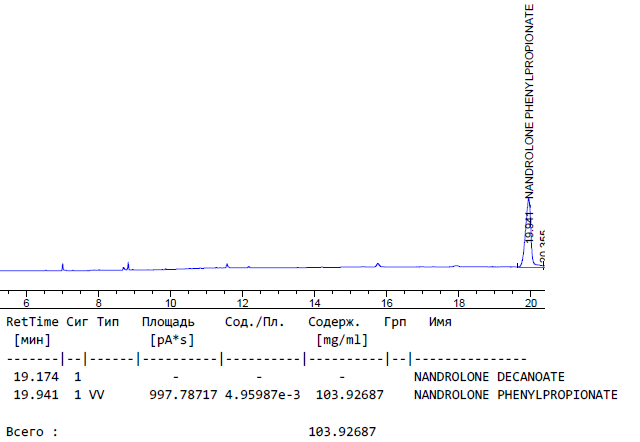Click the Всего total value 103.92687
Image resolution: width=640 pixels, height=442 pixels.
pyautogui.click(x=343, y=432)
